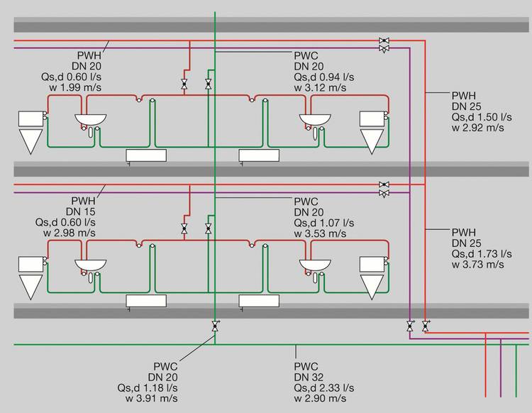Click the upper floor green cold water branch valve

click(x=208, y=84)
